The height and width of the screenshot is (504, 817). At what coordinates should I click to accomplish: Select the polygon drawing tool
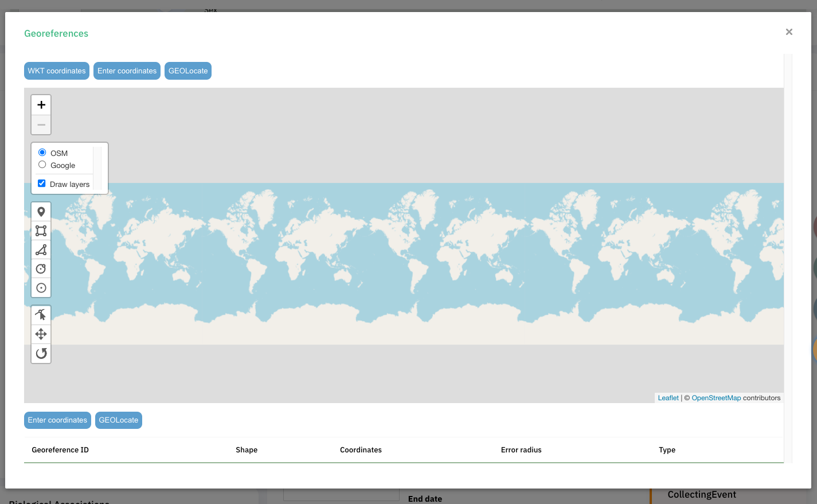(41, 249)
